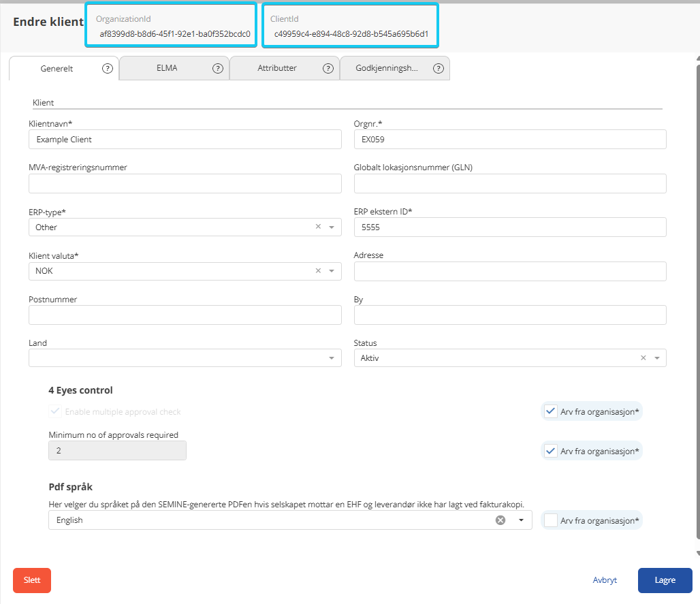Expand the ERP-type dropdown arrow

[x=332, y=227]
